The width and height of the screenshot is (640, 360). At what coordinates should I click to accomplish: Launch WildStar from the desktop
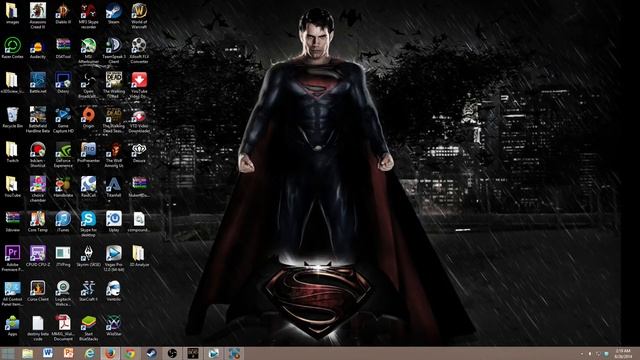[x=113, y=326]
